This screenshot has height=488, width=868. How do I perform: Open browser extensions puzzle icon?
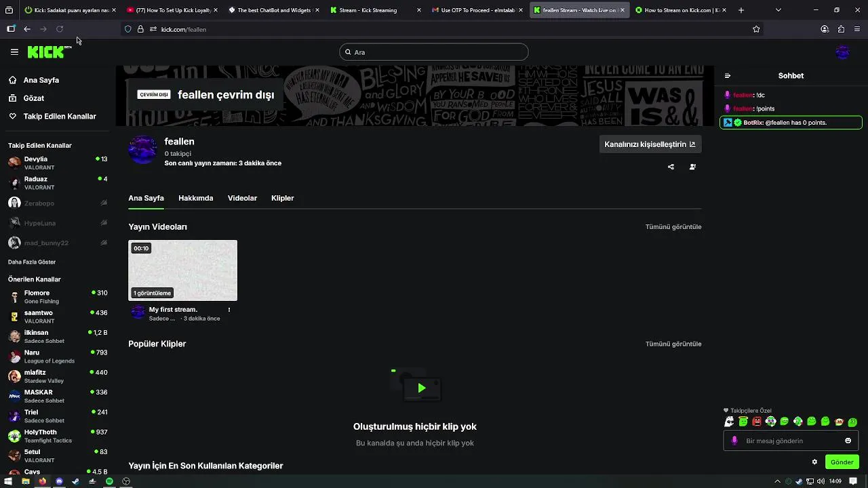(x=841, y=29)
